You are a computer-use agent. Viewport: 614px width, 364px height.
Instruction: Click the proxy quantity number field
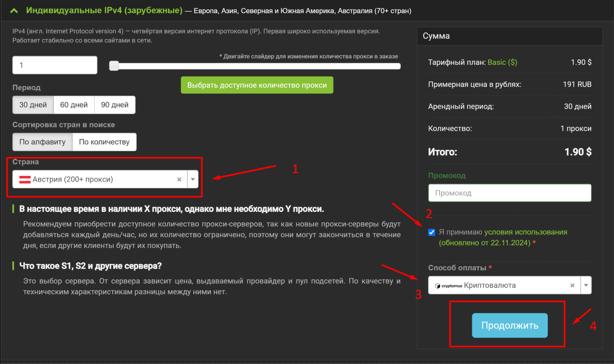pyautogui.click(x=55, y=65)
